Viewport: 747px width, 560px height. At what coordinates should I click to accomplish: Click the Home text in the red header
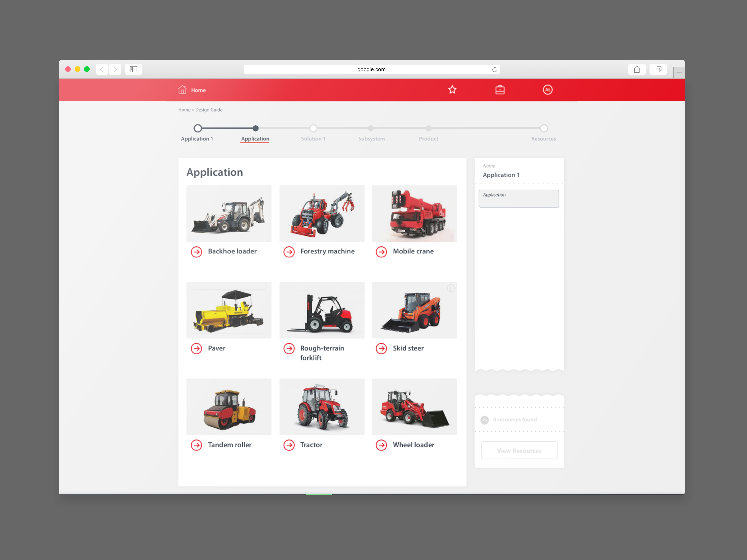(x=198, y=90)
